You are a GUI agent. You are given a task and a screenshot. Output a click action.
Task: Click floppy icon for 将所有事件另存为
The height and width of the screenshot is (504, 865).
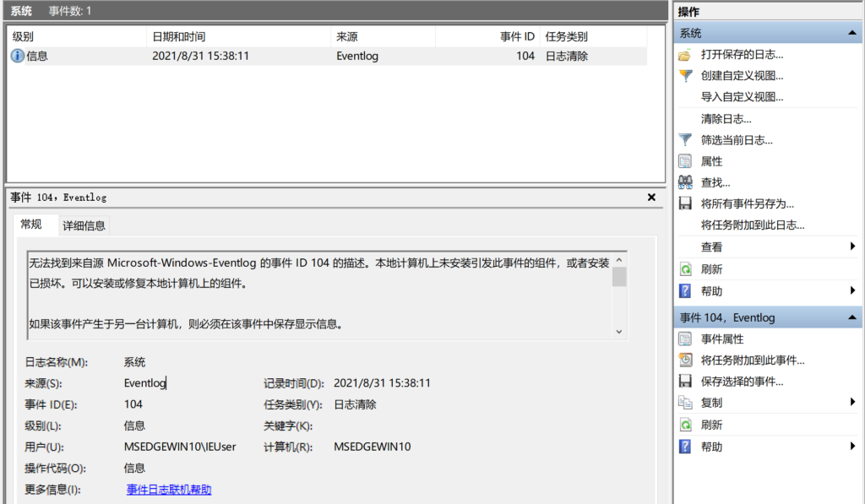tap(684, 203)
